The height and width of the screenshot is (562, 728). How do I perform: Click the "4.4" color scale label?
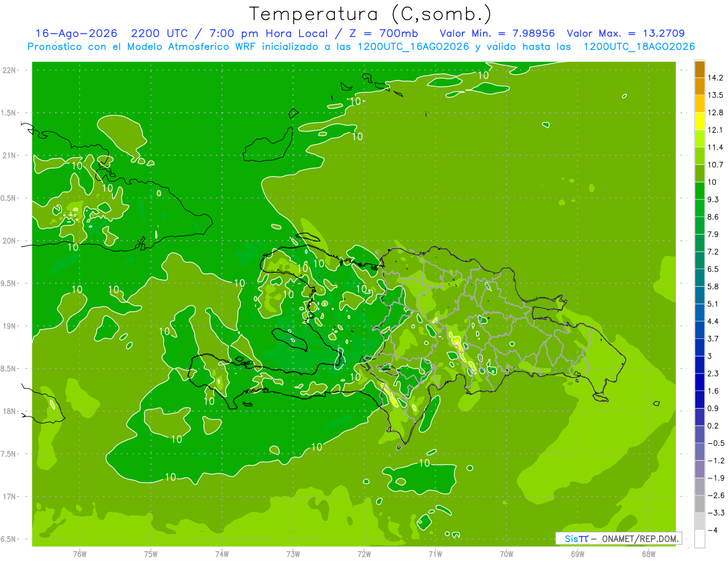[x=714, y=321]
